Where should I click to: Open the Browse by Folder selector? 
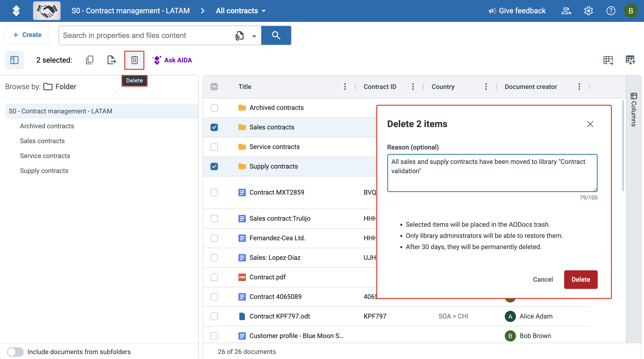(60, 87)
